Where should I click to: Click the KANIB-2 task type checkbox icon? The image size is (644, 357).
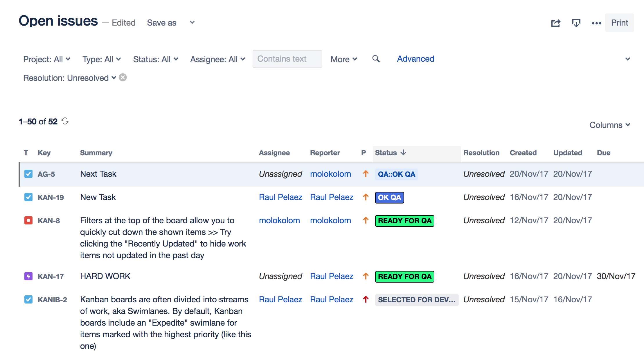pos(28,299)
